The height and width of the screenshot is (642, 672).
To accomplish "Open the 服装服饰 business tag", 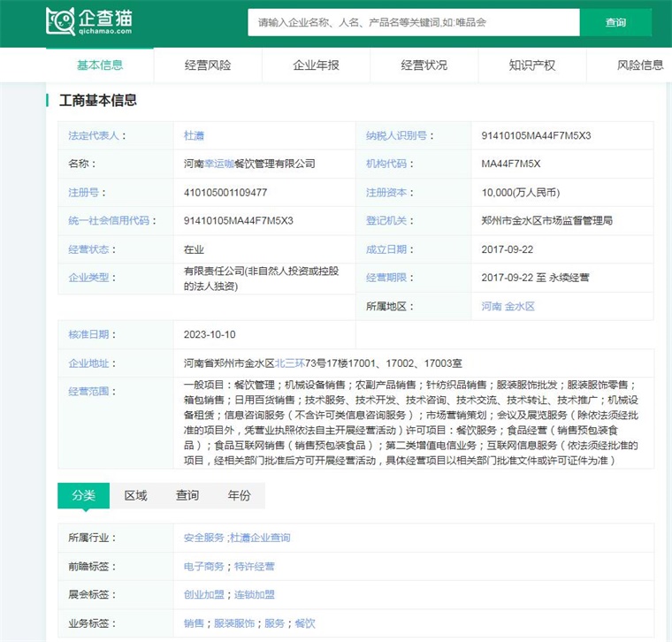I will pyautogui.click(x=234, y=623).
